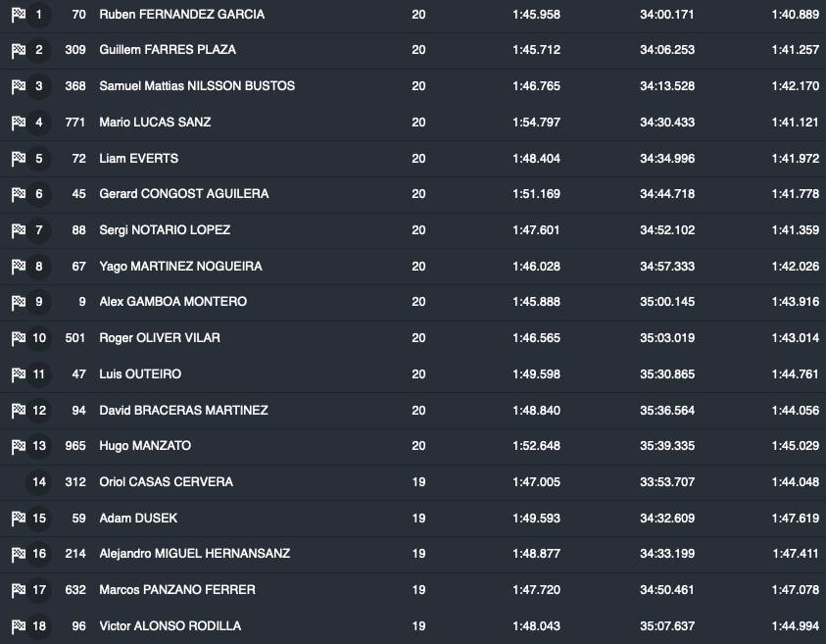The width and height of the screenshot is (826, 644).
Task: Click the best lap time 1:40.889
Action: 795,15
